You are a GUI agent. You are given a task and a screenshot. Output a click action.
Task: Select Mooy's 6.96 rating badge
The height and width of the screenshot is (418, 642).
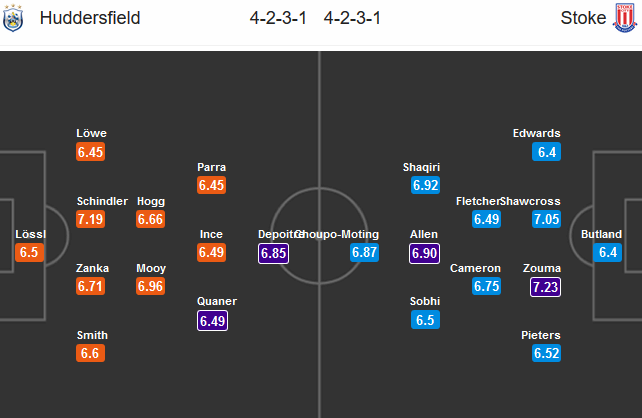tap(151, 286)
